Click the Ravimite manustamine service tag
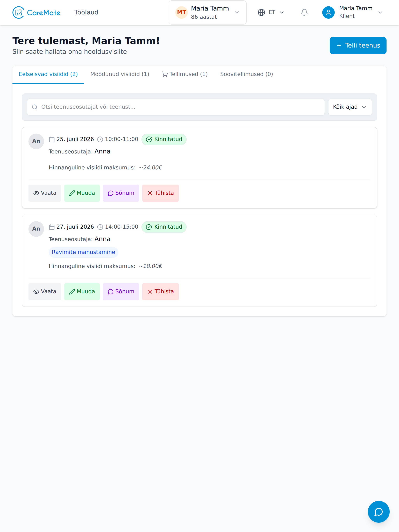The height and width of the screenshot is (532, 399). (84, 252)
